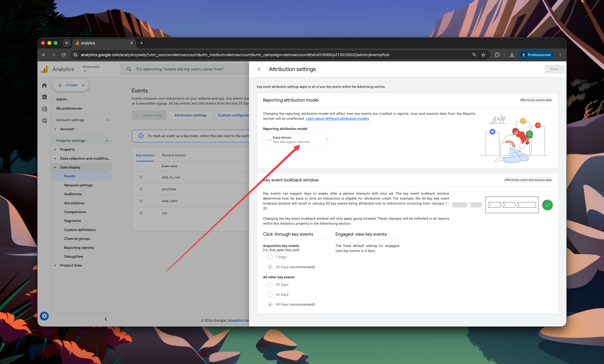The width and height of the screenshot is (604, 364).
Task: Open the Advertising icon in left rail
Action: [44, 121]
